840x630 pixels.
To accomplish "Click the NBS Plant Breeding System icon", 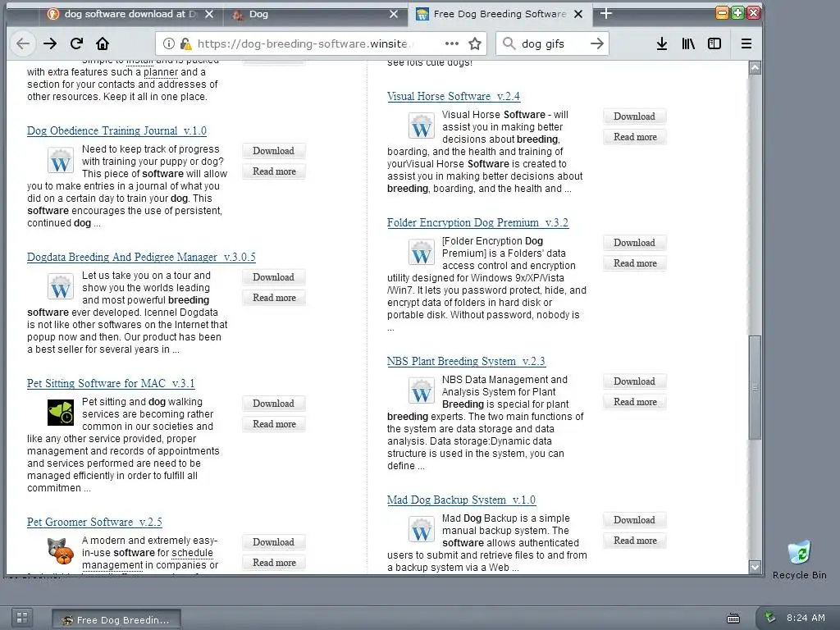I will click(421, 390).
